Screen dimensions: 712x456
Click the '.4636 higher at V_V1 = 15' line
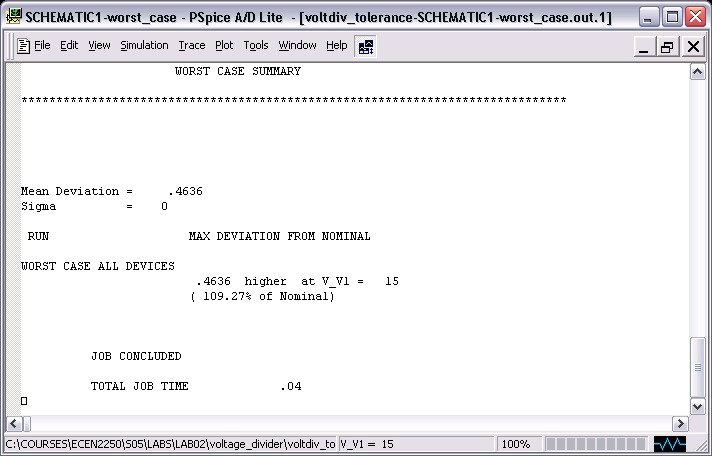[x=297, y=281]
